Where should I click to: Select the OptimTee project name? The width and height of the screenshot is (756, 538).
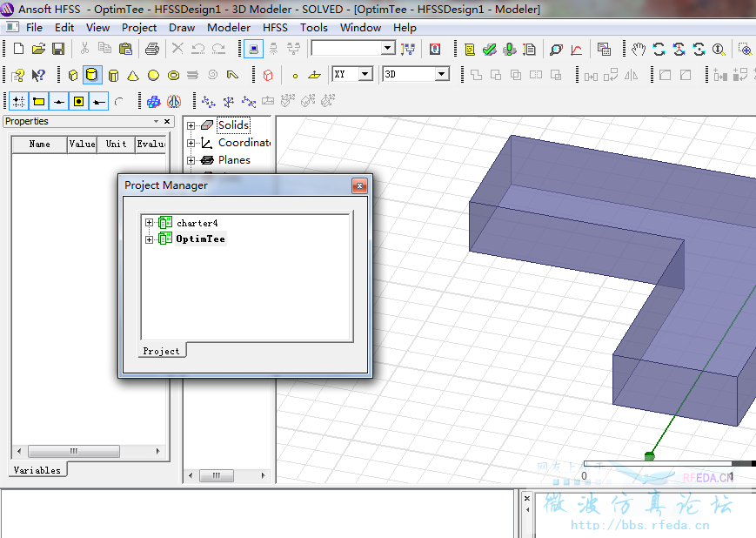click(201, 239)
